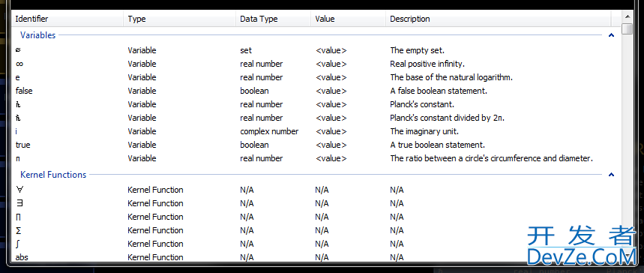Viewport: 644px width, 273px height.
Task: Click 'A false boolean statement.' description
Action: (x=439, y=91)
